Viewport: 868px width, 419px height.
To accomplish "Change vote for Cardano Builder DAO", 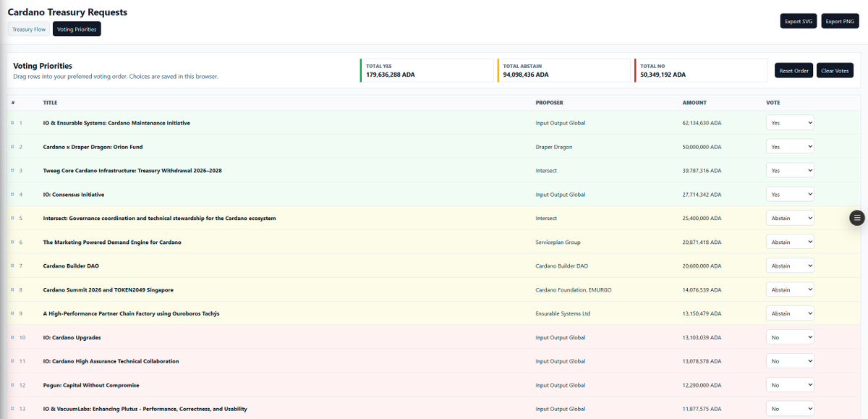I will click(x=790, y=266).
